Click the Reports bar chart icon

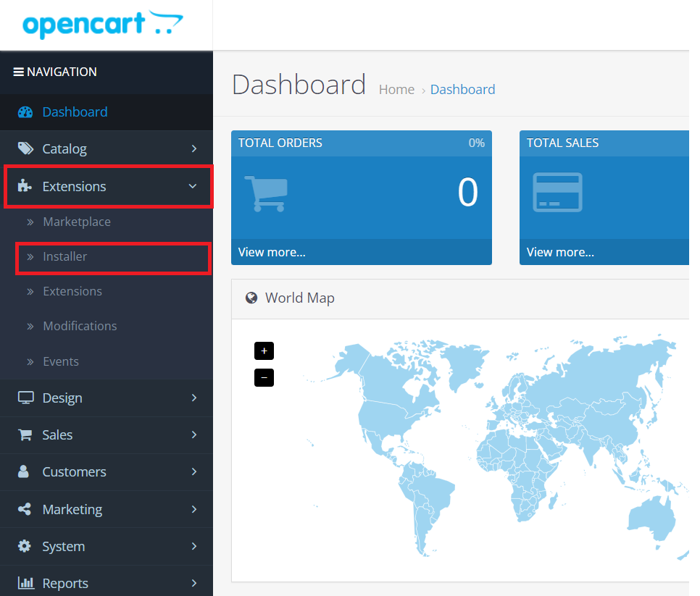(25, 583)
